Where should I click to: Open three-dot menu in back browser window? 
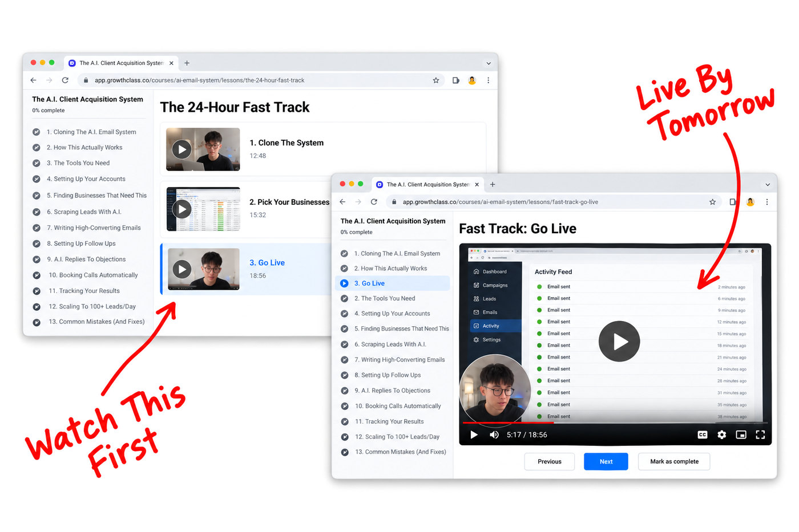click(x=488, y=80)
